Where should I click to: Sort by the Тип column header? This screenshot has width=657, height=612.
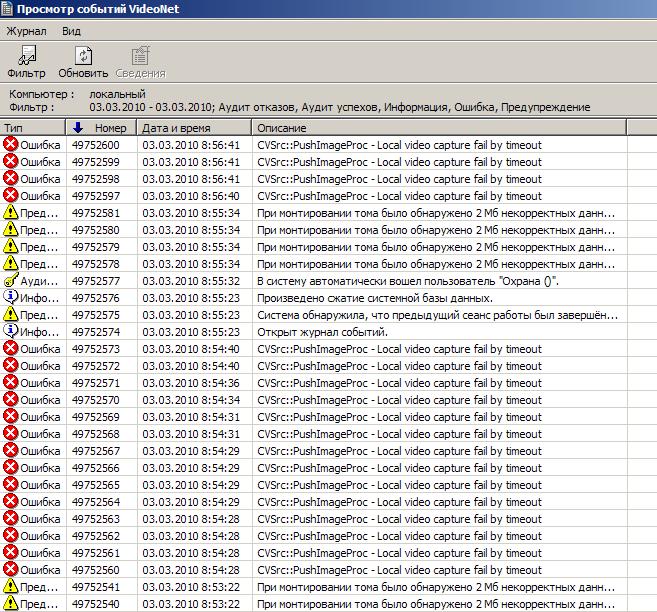coord(33,128)
